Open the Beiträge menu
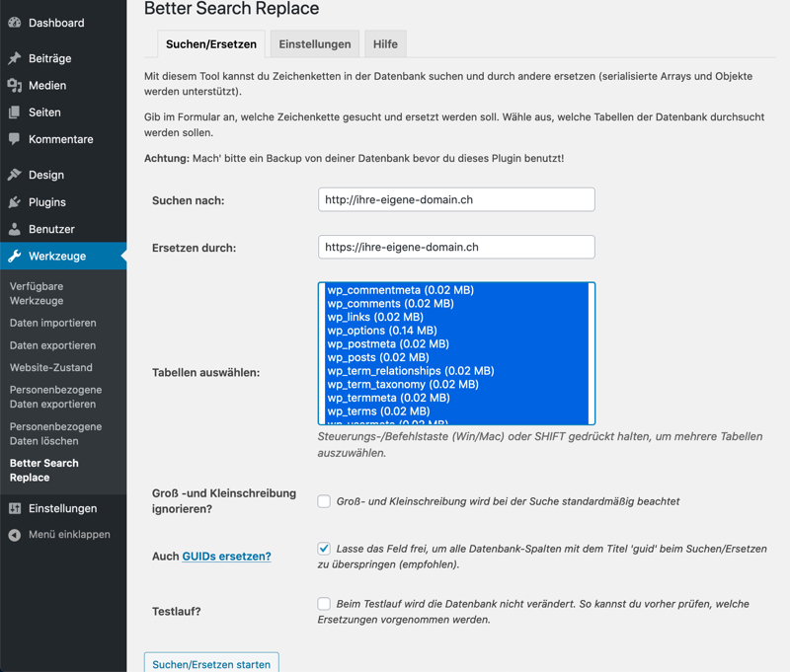Image resolution: width=790 pixels, height=672 pixels. [50, 58]
